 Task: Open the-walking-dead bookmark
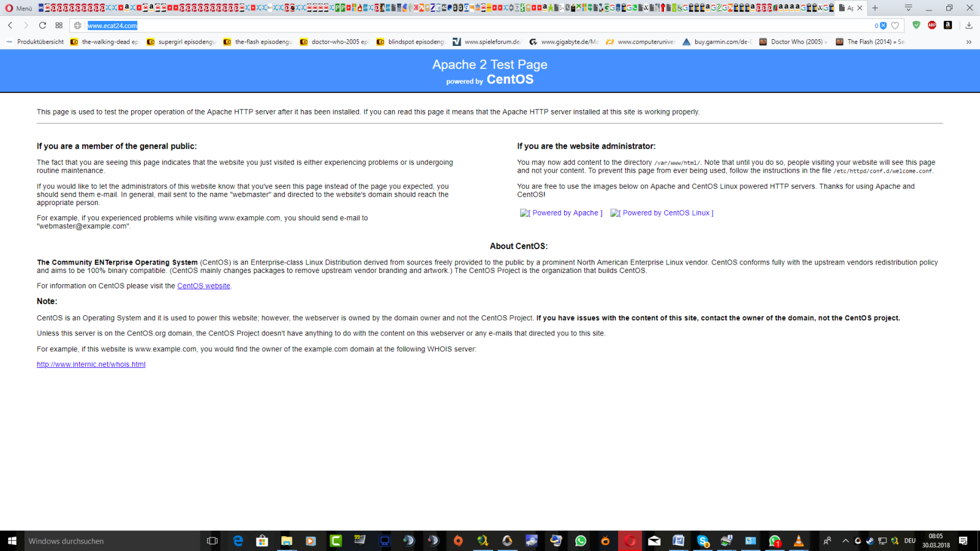105,42
